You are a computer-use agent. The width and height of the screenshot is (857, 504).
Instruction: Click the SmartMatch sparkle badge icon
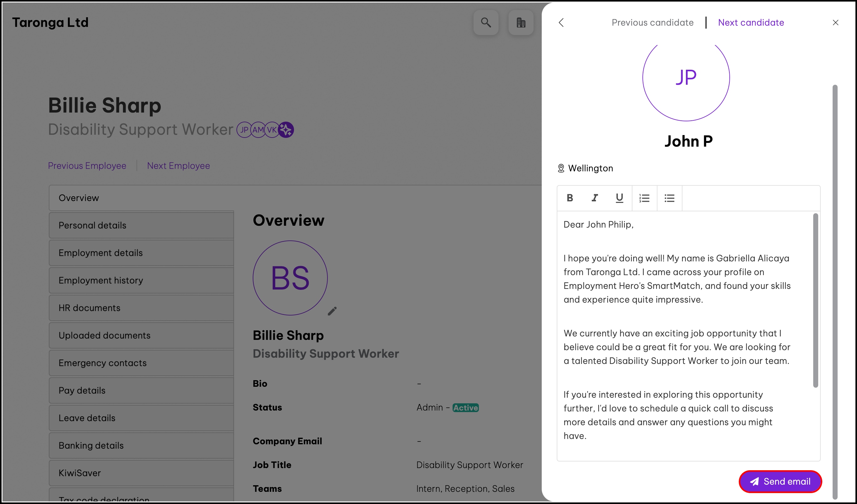point(286,129)
